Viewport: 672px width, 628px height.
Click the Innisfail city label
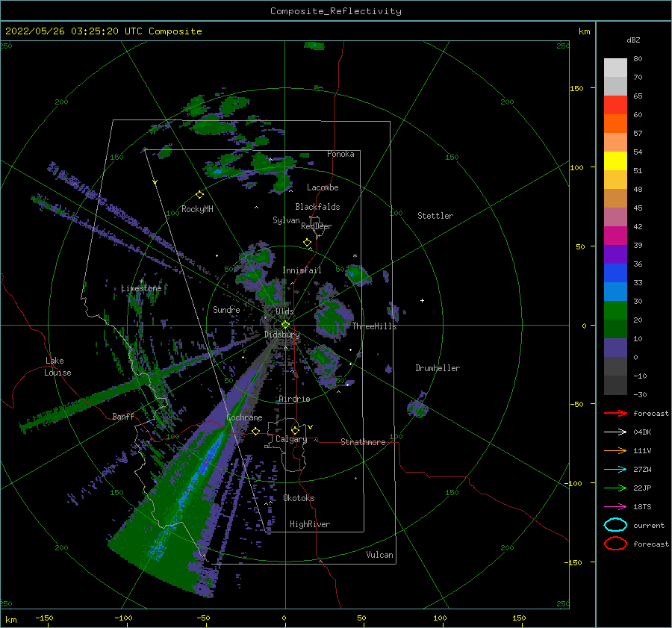(x=302, y=270)
